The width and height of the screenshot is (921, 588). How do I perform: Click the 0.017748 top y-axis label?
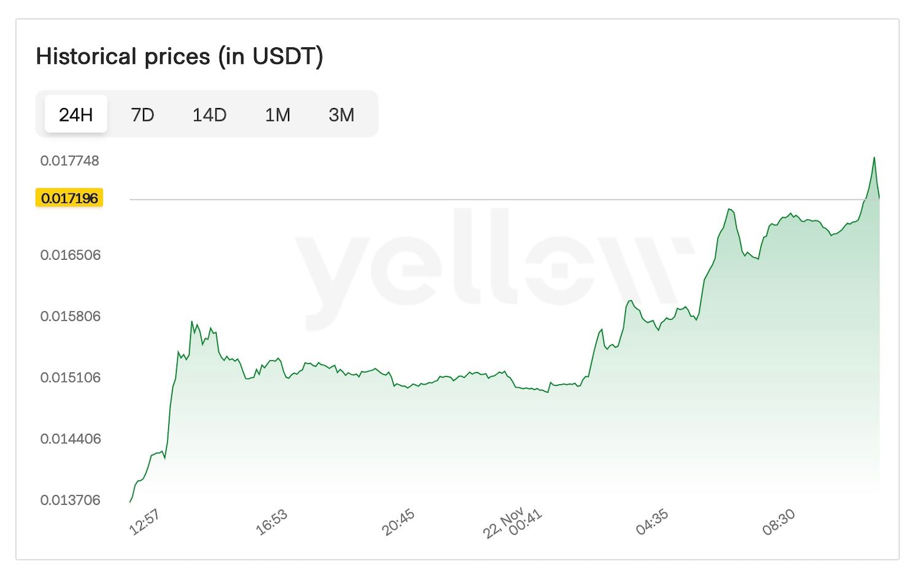[x=69, y=161]
